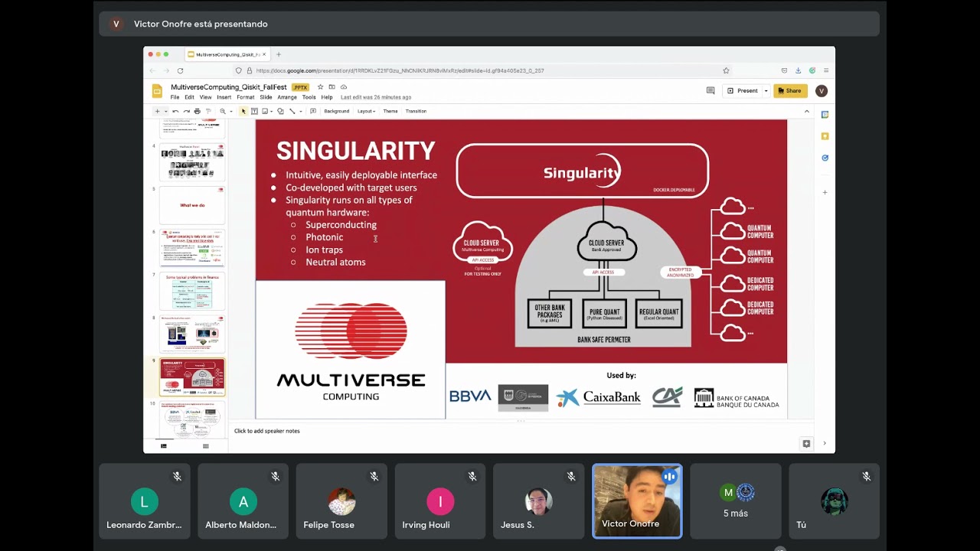Add a new slide with plus button
Screen dimensions: 980x551
coord(158,112)
